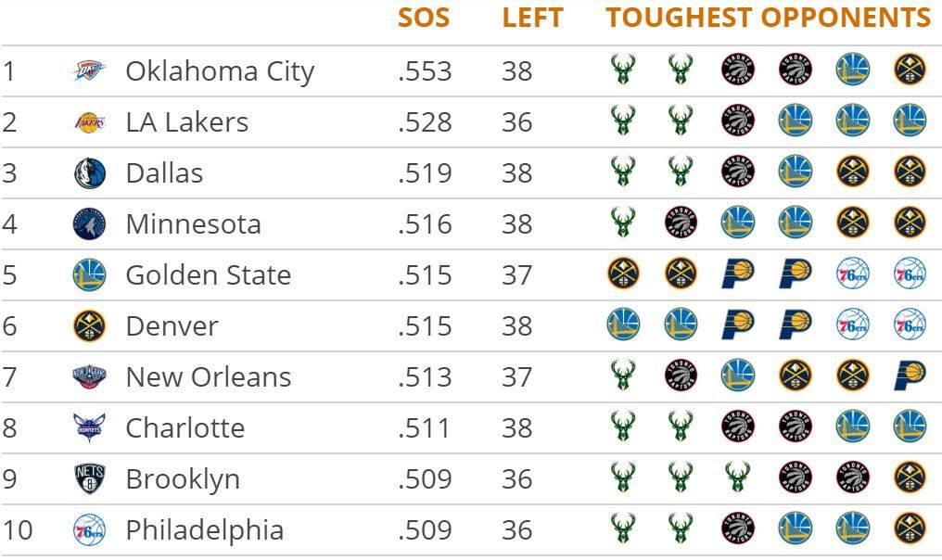Sort by the LEFT column header
Image resolution: width=942 pixels, height=560 pixels.
(532, 19)
